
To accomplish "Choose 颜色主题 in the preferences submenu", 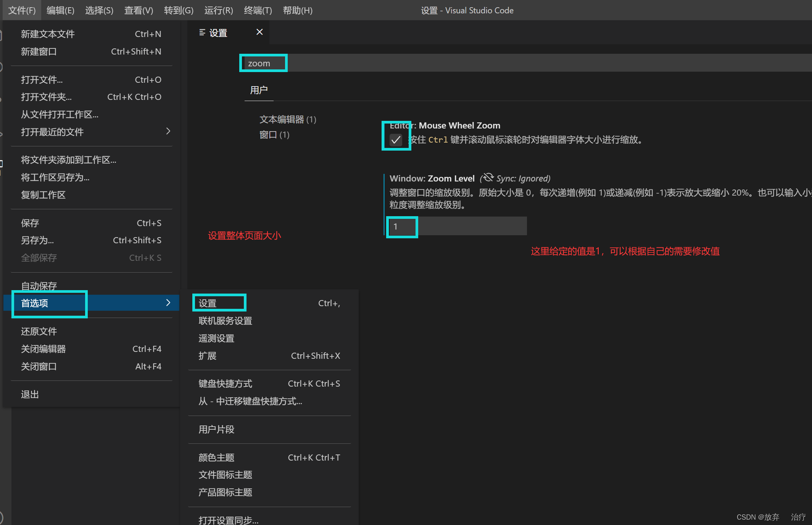I will pyautogui.click(x=216, y=457).
